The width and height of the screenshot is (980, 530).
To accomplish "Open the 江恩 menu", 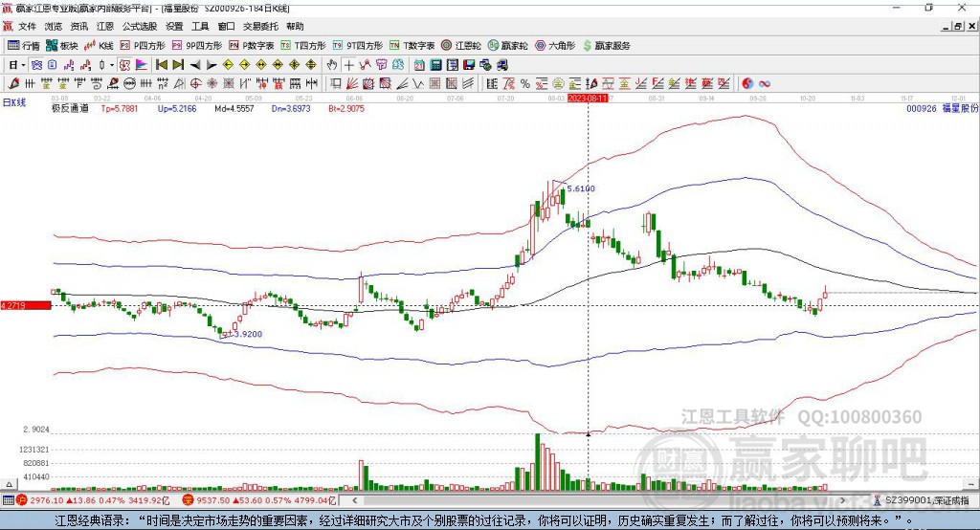I will (105, 26).
